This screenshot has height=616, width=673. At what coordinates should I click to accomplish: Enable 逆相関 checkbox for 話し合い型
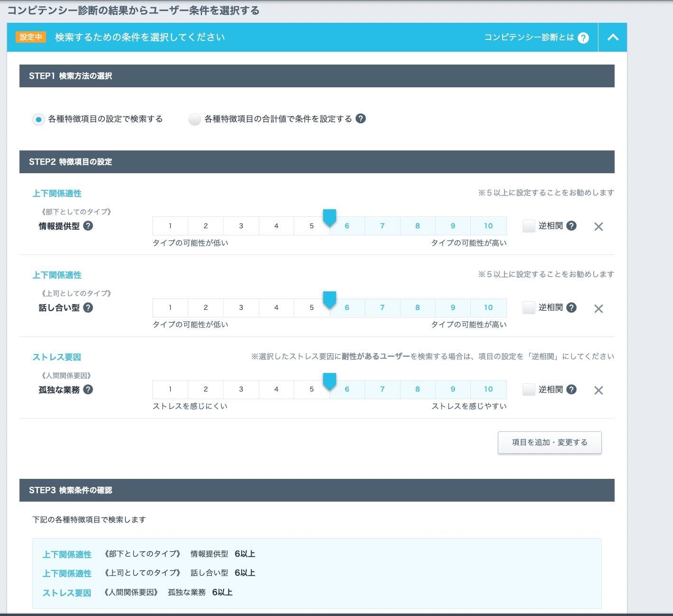(529, 308)
